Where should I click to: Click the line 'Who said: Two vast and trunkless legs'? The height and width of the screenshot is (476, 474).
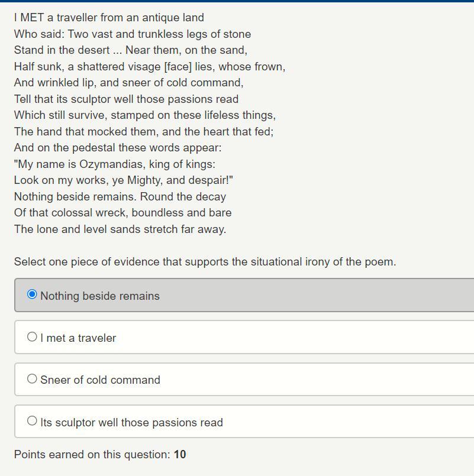133,34
